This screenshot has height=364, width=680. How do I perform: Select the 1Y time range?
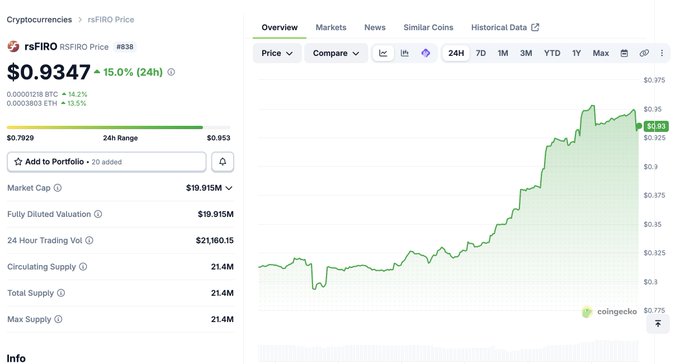[576, 53]
